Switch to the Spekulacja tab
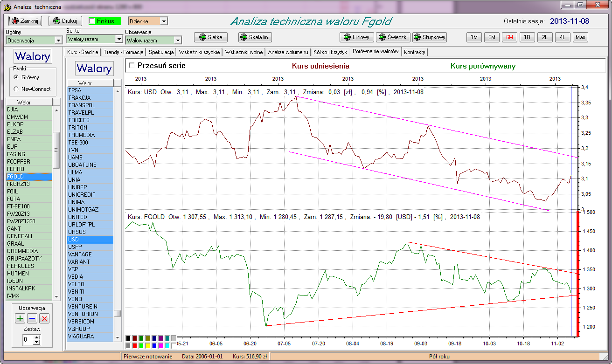 point(161,52)
